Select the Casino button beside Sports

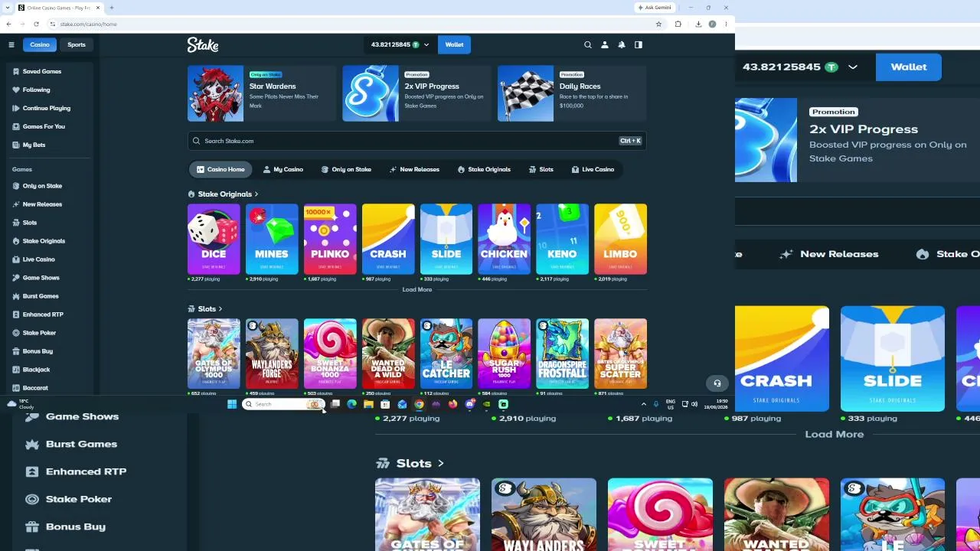(x=40, y=44)
